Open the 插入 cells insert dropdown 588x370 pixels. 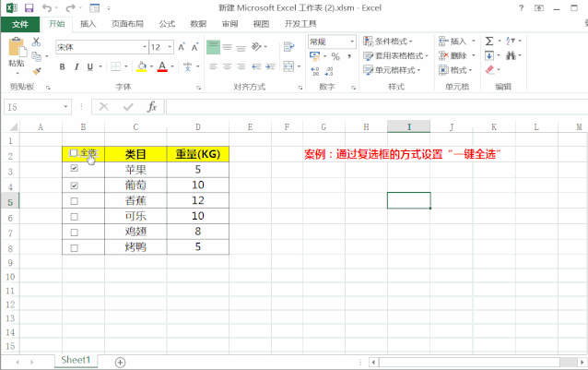pos(473,41)
